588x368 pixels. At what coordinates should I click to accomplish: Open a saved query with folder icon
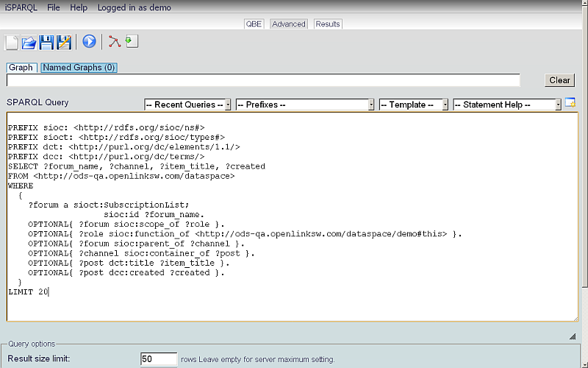29,43
